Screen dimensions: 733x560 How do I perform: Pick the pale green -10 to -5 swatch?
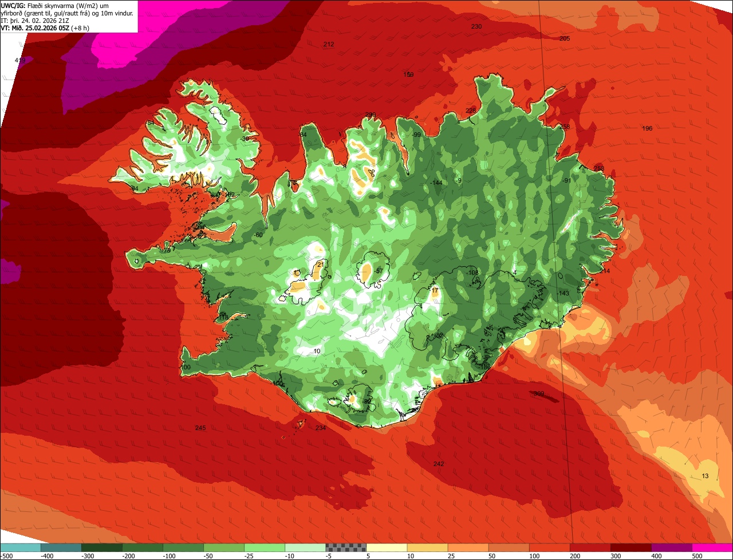[x=305, y=547]
